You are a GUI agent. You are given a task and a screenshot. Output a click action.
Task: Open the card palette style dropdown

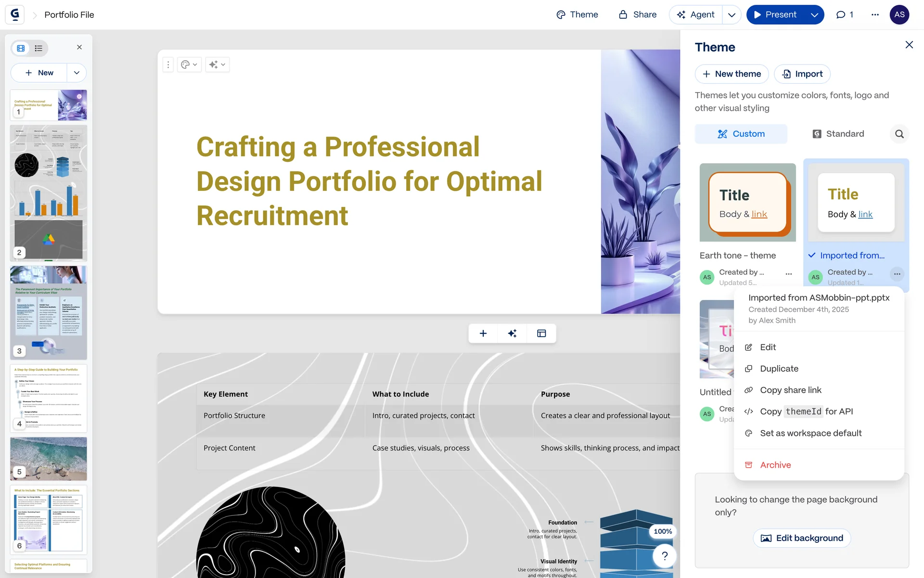189,65
